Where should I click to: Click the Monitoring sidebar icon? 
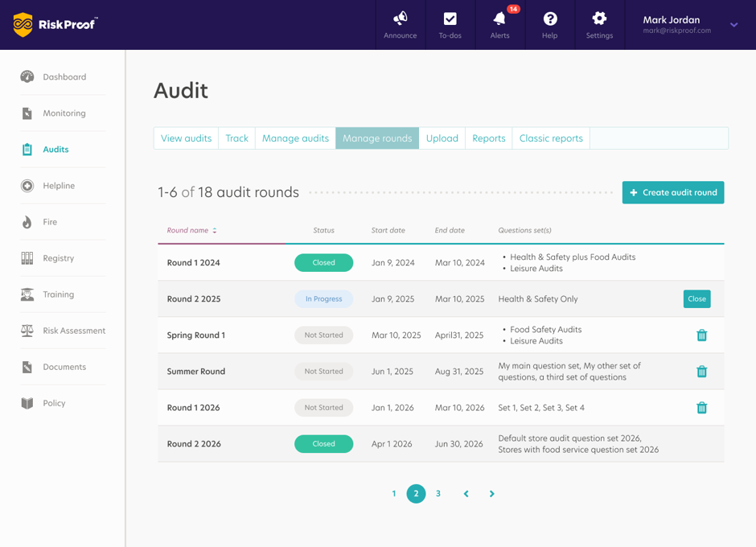pyautogui.click(x=27, y=113)
